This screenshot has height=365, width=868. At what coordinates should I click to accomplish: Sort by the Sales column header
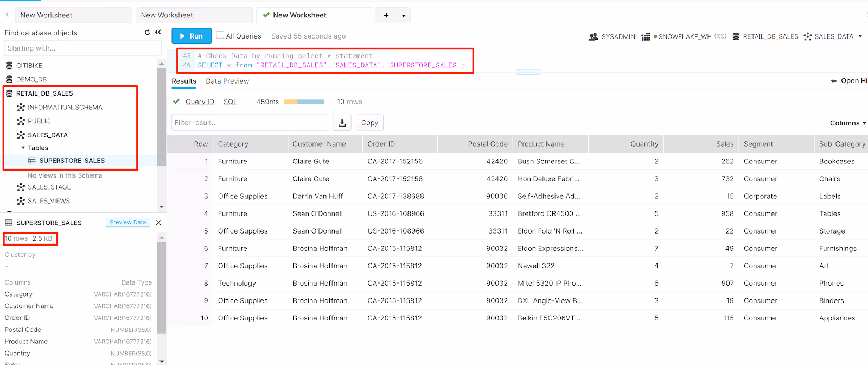tap(701, 144)
